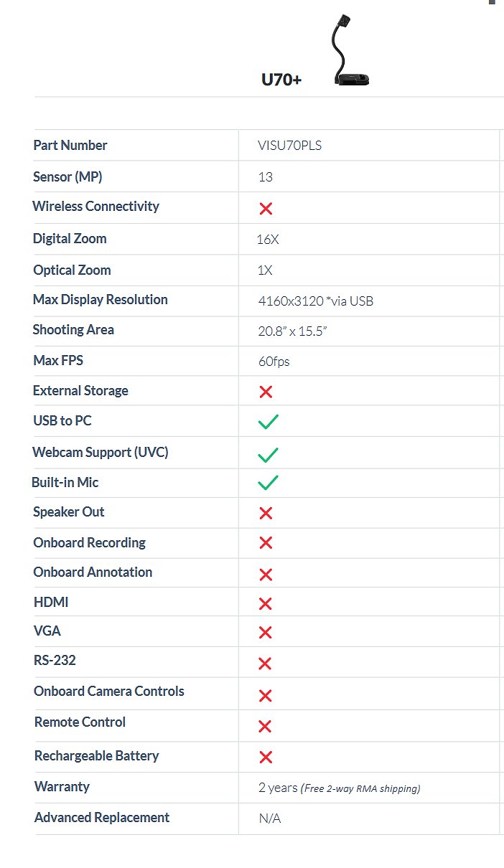Click the red X next to External Storage
504x868 pixels.
[x=266, y=392]
